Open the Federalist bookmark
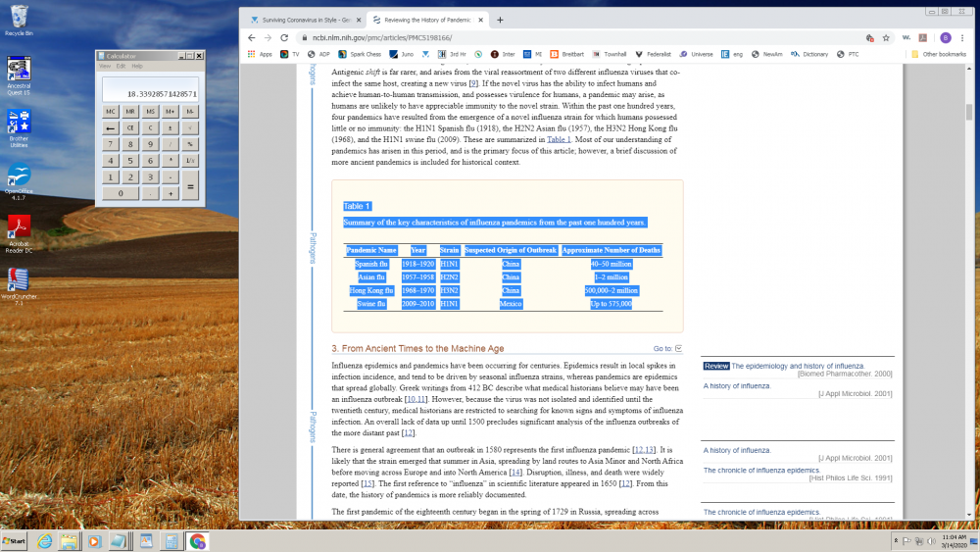 pos(653,54)
